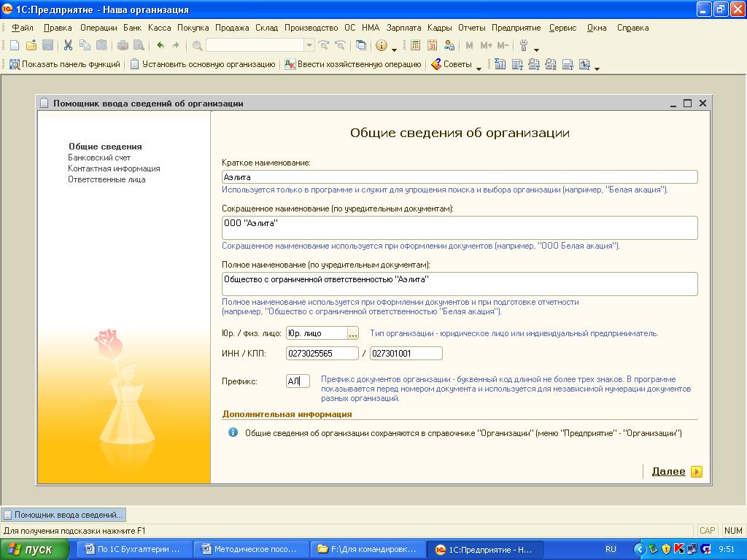
Task: Select Контактная информация step
Action: click(114, 168)
